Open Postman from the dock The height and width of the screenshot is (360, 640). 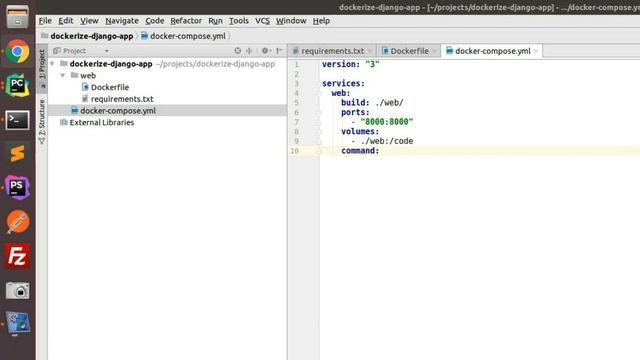click(17, 222)
